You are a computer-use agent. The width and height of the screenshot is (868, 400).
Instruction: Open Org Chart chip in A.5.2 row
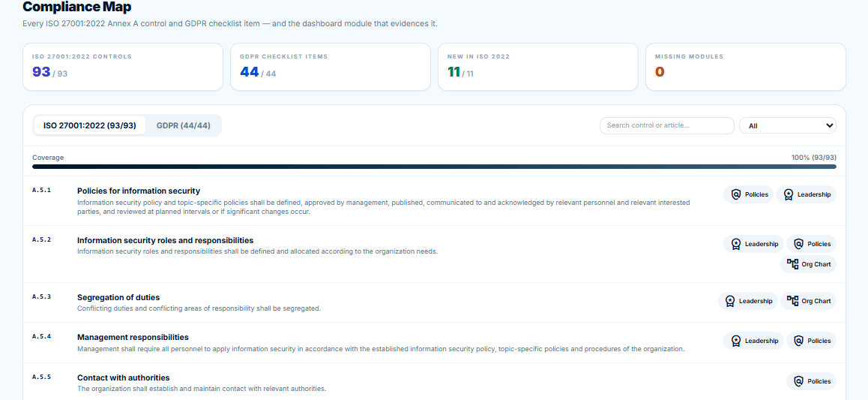[x=808, y=264]
